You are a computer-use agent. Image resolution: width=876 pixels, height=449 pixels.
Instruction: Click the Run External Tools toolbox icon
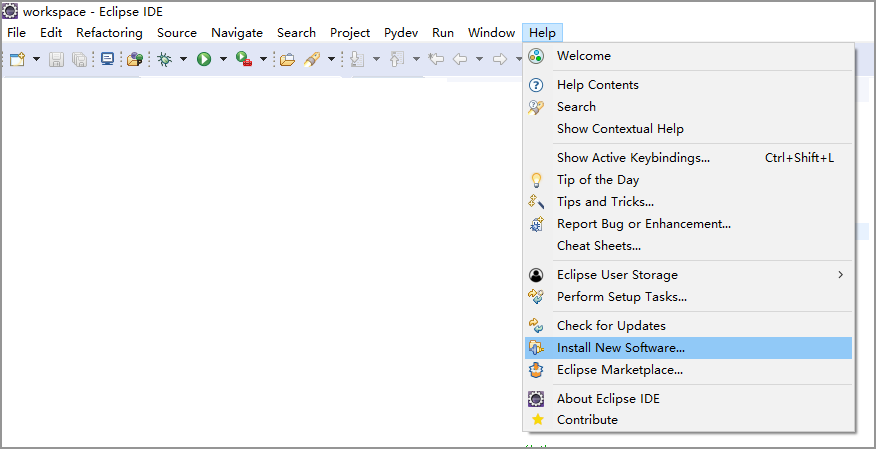244,59
